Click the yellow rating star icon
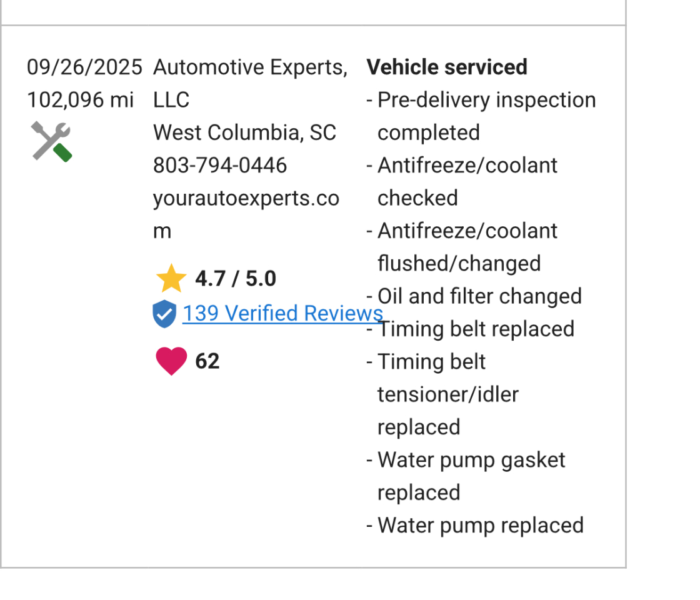700x600 pixels. (171, 279)
